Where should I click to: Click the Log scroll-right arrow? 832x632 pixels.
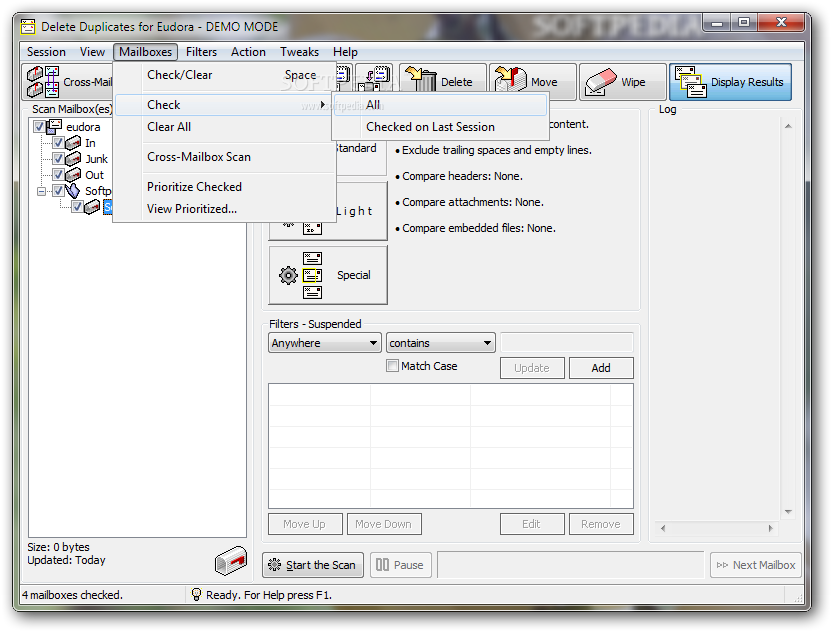(771, 528)
